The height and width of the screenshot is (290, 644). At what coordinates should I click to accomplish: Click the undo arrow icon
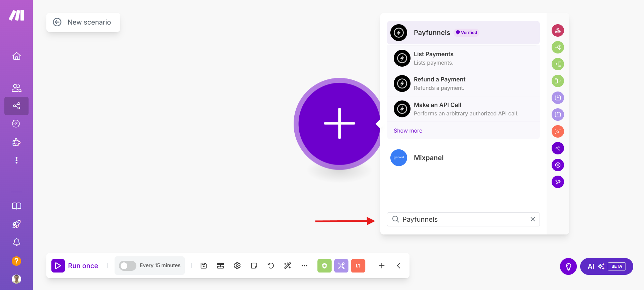271,266
